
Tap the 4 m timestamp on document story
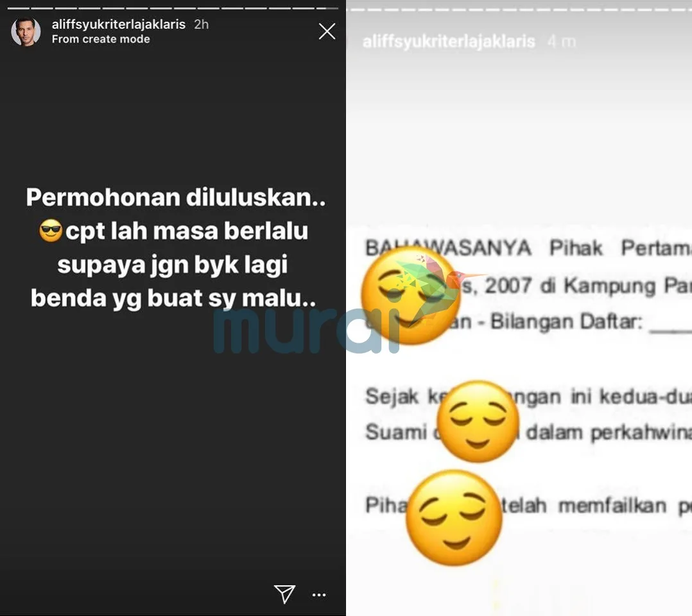562,42
